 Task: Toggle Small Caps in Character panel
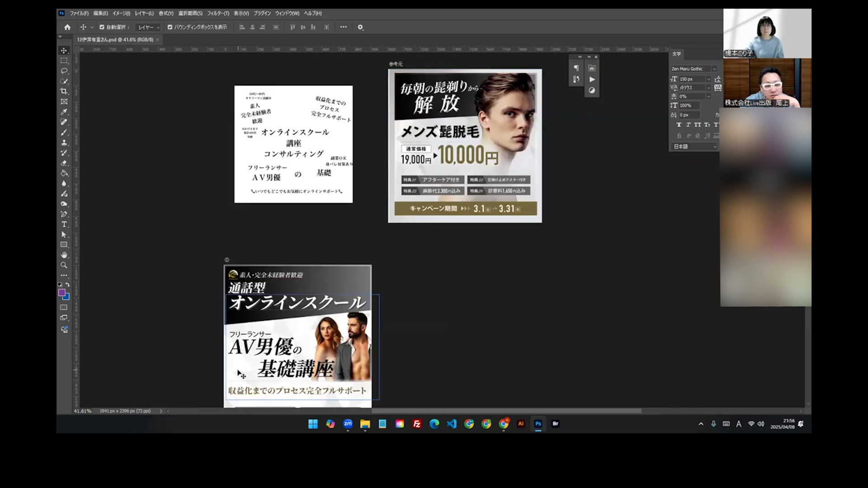[x=707, y=125]
